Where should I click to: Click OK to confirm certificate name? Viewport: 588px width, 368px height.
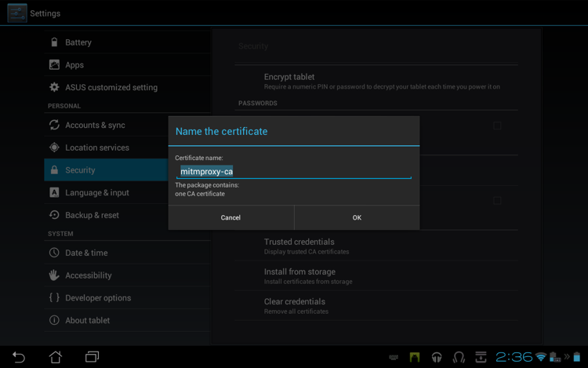pos(357,217)
